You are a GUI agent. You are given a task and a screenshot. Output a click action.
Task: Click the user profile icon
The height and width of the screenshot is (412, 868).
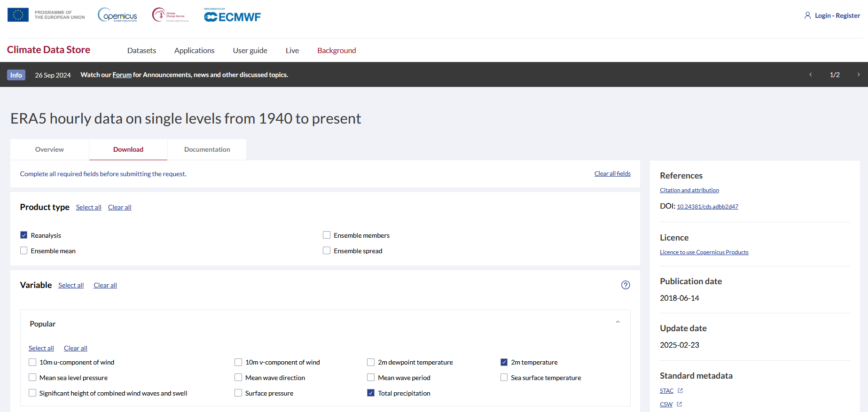807,16
